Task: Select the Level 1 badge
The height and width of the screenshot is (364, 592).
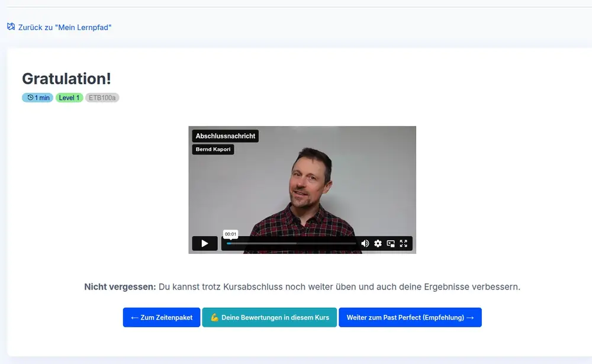Action: 69,98
